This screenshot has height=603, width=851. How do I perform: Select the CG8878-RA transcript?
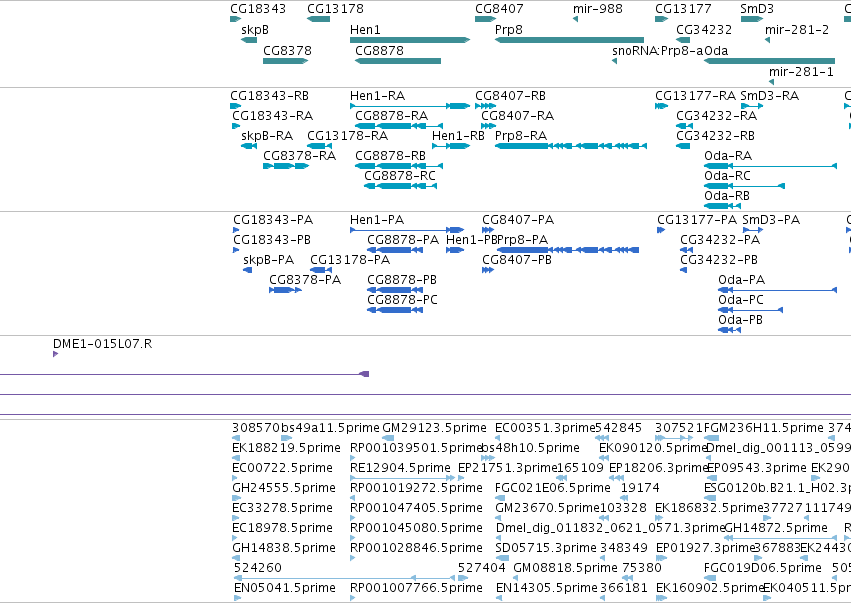[x=399, y=126]
